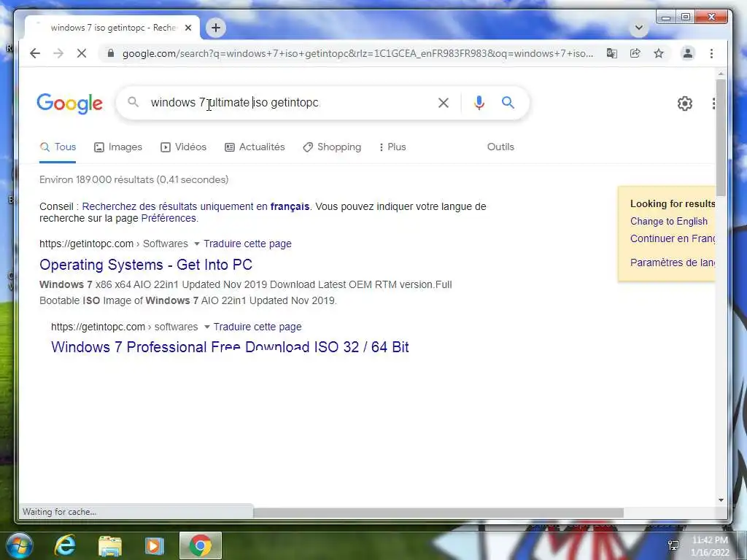The image size is (747, 560).
Task: Switch to the Actualités tab
Action: point(255,147)
